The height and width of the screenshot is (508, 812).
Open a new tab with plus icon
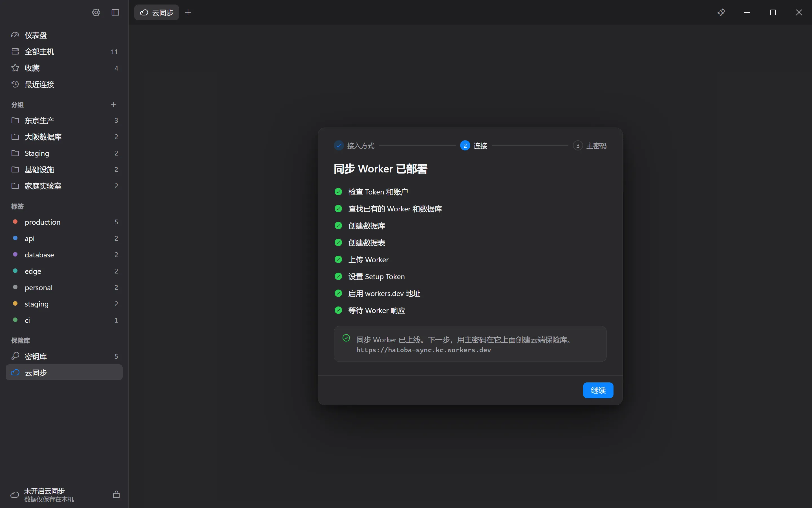pyautogui.click(x=188, y=12)
